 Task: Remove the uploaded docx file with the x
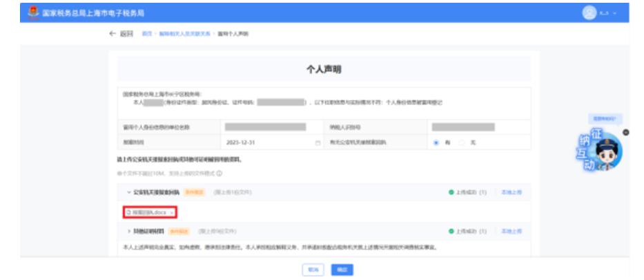[x=171, y=212]
